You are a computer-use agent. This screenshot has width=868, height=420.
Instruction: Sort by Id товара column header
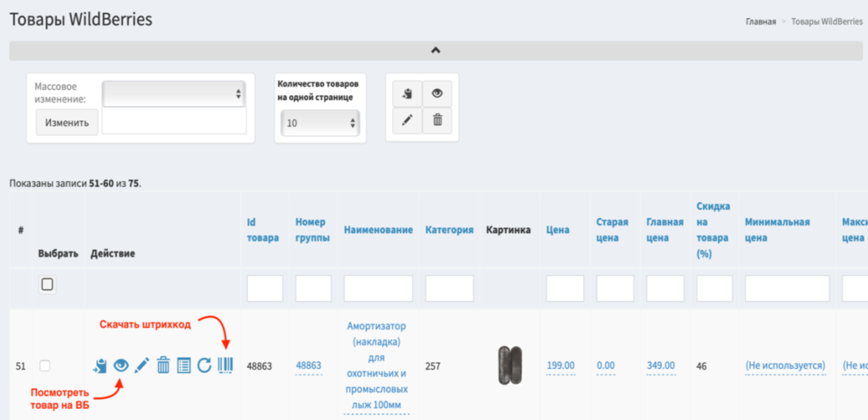(x=262, y=230)
